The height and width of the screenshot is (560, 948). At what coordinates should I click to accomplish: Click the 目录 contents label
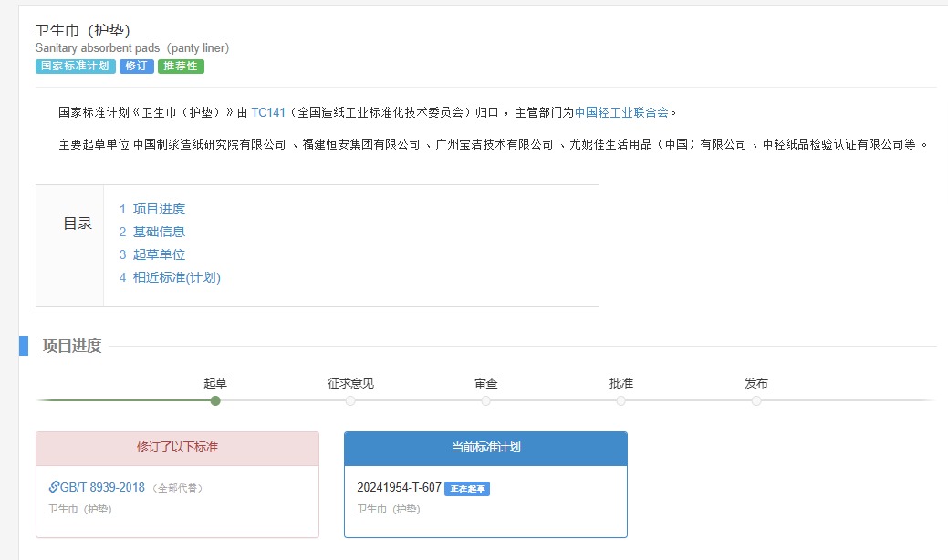(x=78, y=223)
